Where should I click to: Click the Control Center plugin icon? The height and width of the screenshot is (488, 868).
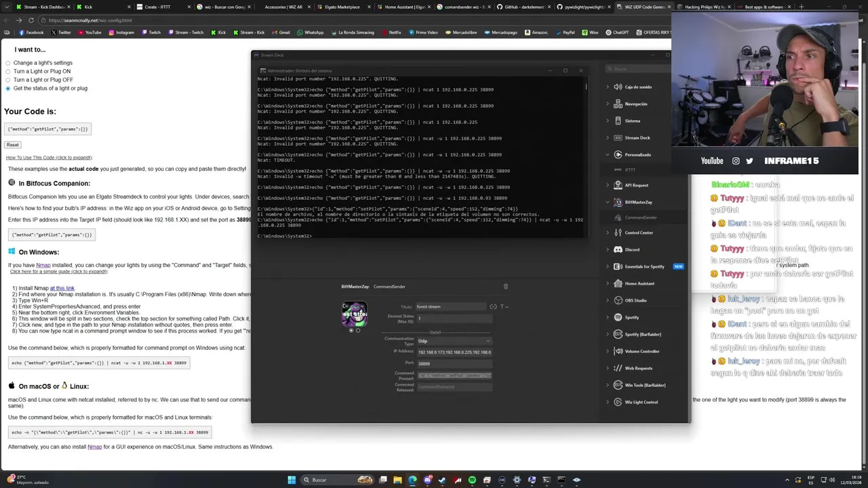click(618, 232)
